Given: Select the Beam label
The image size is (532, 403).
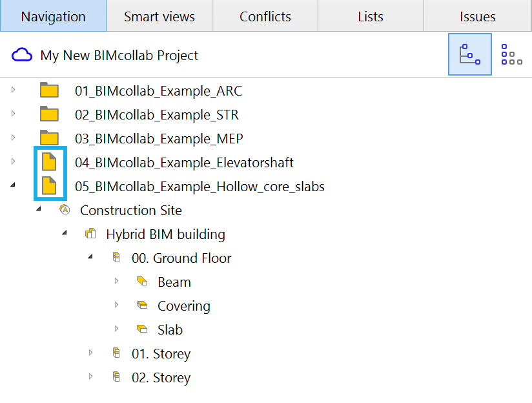Looking at the screenshot, I should (174, 282).
